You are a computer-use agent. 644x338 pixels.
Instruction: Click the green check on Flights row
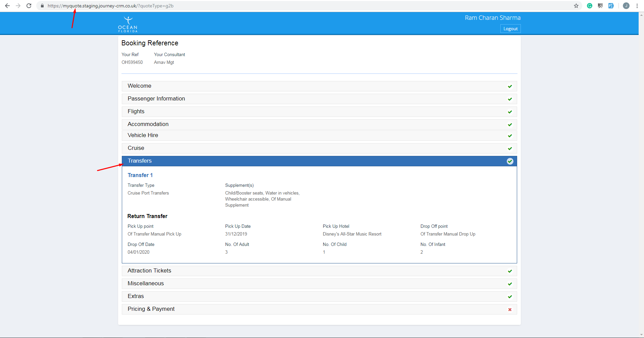pyautogui.click(x=510, y=112)
